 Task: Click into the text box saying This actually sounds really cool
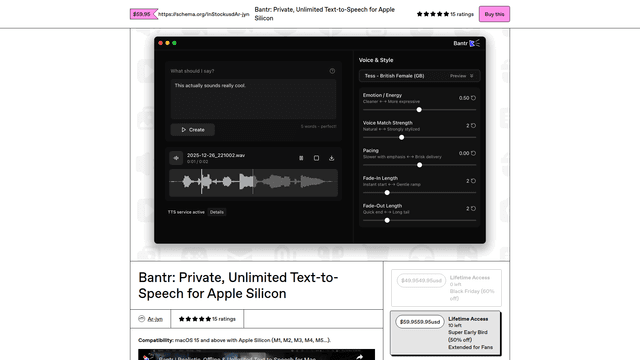pyautogui.click(x=253, y=99)
